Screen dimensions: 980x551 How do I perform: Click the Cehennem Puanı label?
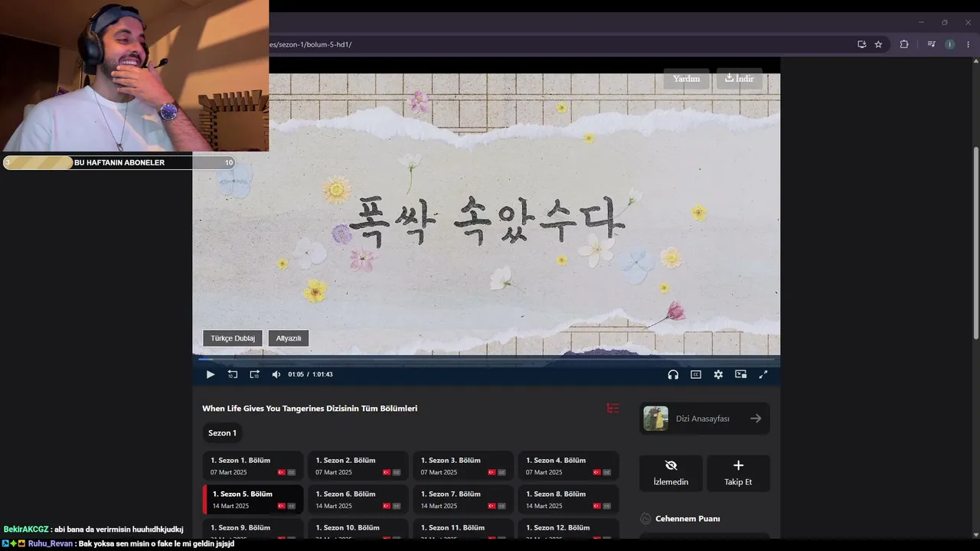click(688, 519)
